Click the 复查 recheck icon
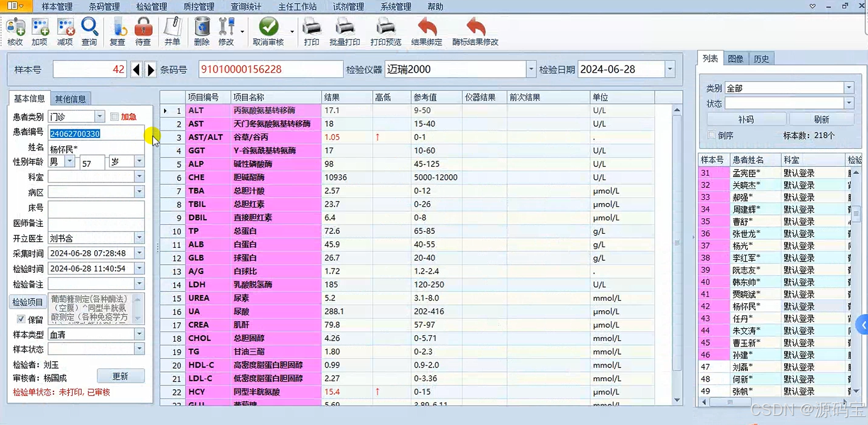 (117, 31)
